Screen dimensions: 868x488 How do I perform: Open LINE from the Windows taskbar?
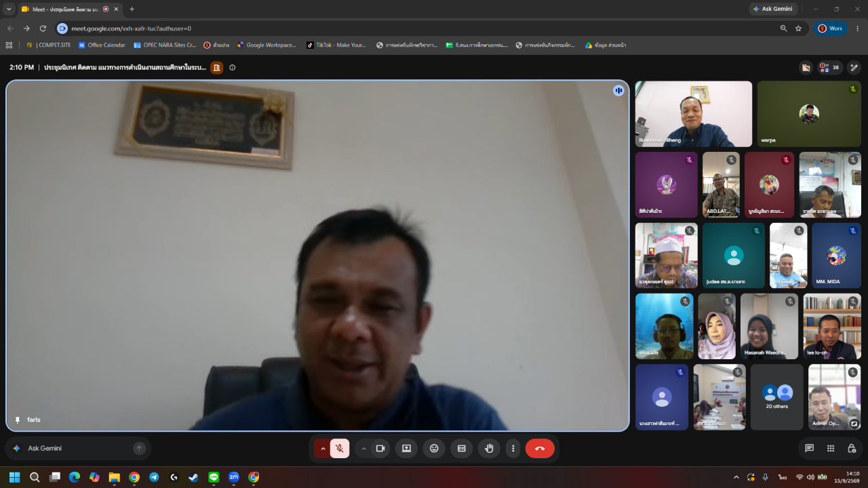(x=214, y=477)
